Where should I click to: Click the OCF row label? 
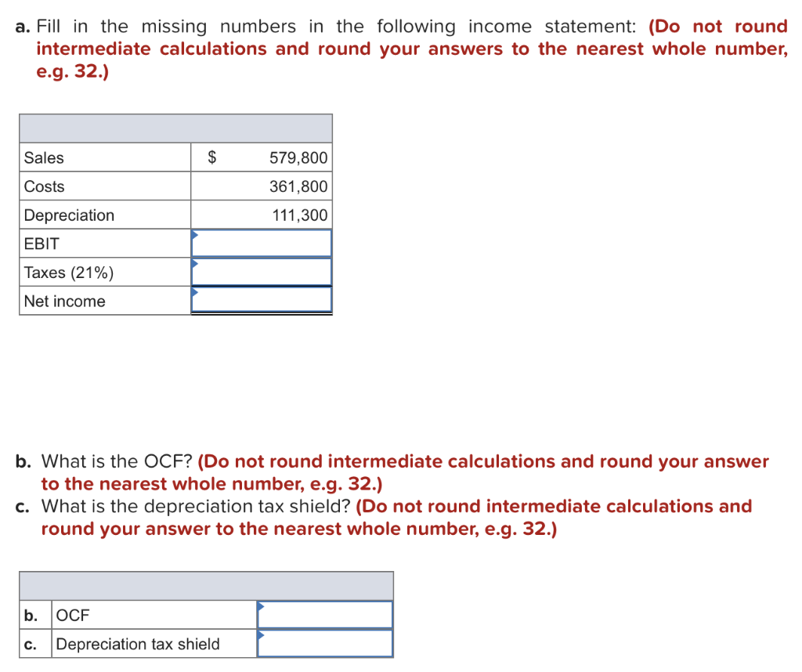(73, 615)
